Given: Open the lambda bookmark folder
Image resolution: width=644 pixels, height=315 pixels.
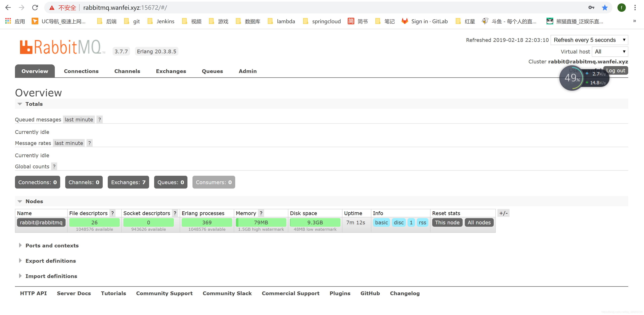Looking at the screenshot, I should (281, 21).
